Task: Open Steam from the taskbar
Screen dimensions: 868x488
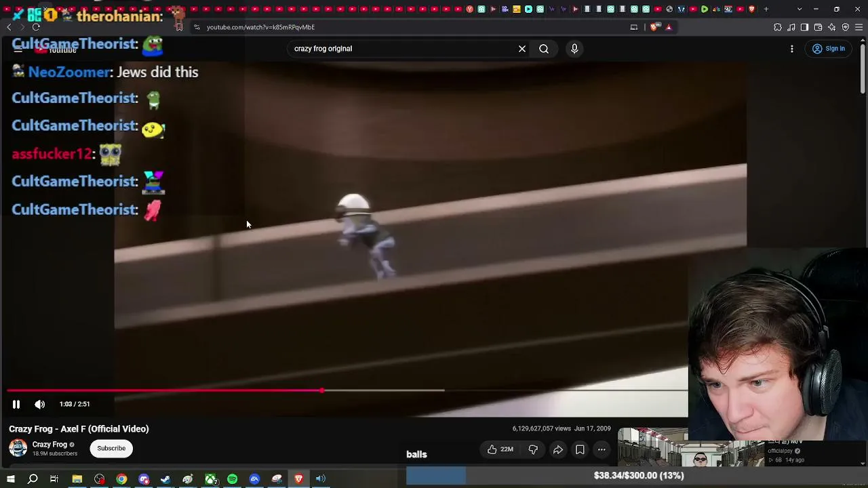Action: coord(165,479)
